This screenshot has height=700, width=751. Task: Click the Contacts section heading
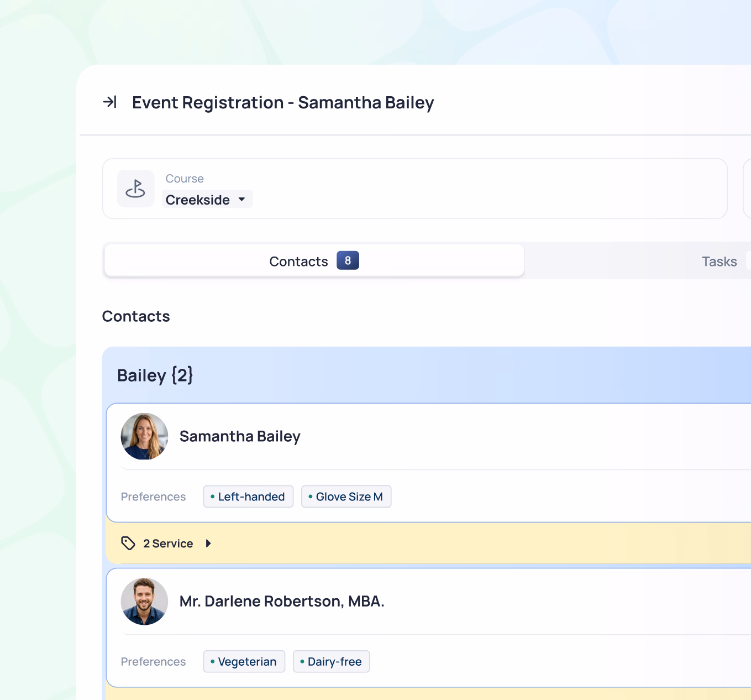(x=136, y=316)
